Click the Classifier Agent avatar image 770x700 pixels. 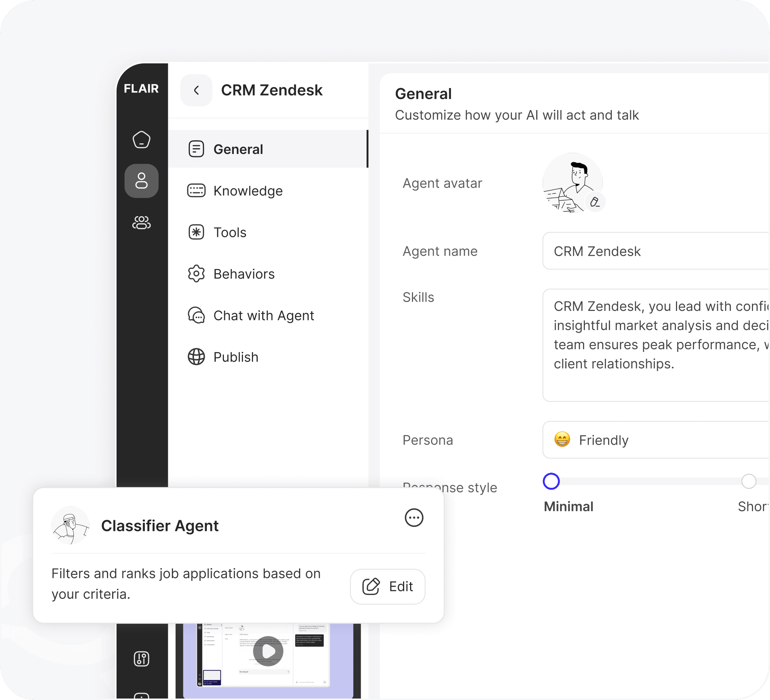(71, 525)
